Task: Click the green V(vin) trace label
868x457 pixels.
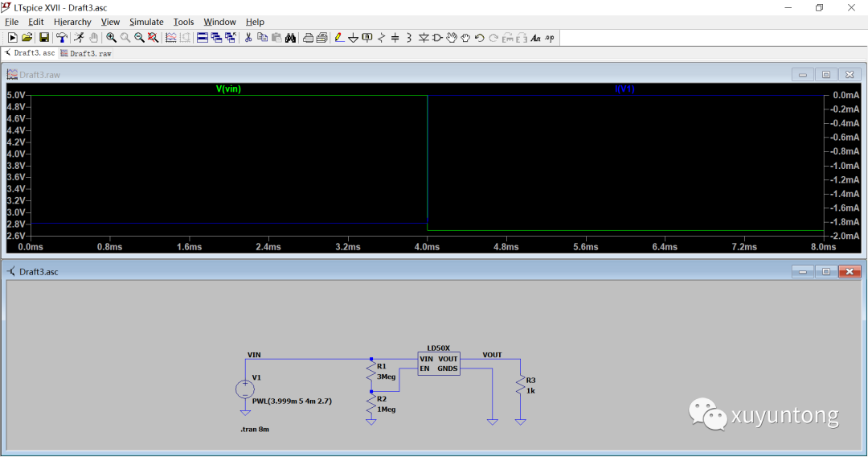Action: 228,89
